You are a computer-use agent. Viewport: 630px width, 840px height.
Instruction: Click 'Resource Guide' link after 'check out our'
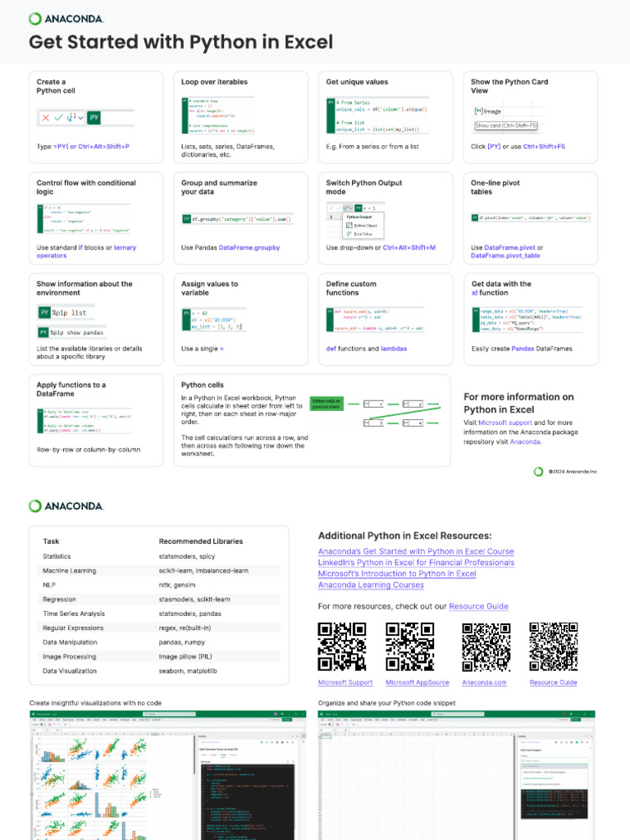point(478,606)
